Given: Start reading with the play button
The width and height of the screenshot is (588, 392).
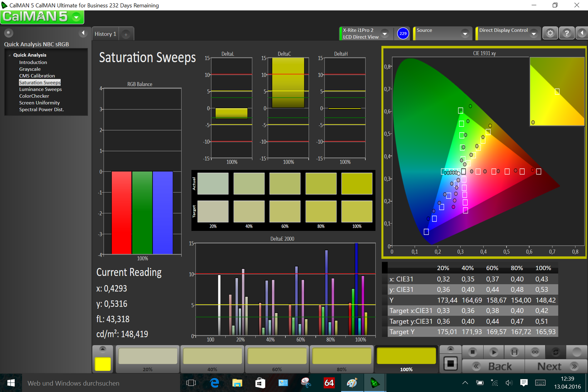Looking at the screenshot, I should coord(494,352).
